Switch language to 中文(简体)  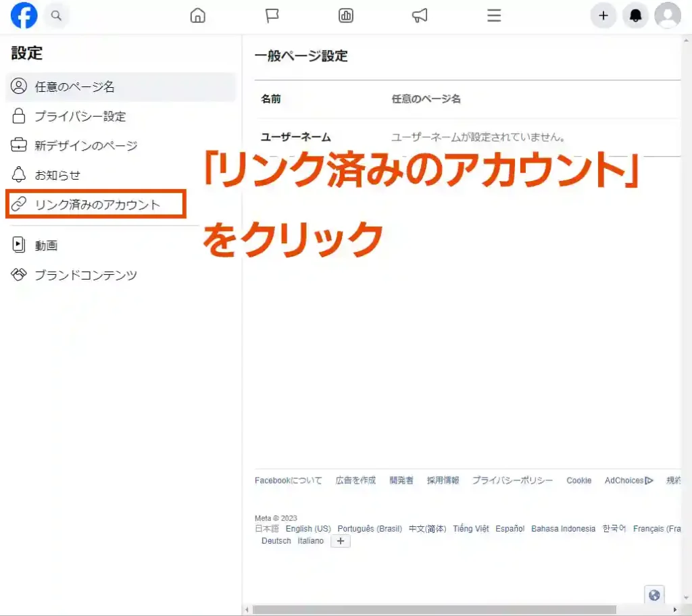tap(427, 529)
